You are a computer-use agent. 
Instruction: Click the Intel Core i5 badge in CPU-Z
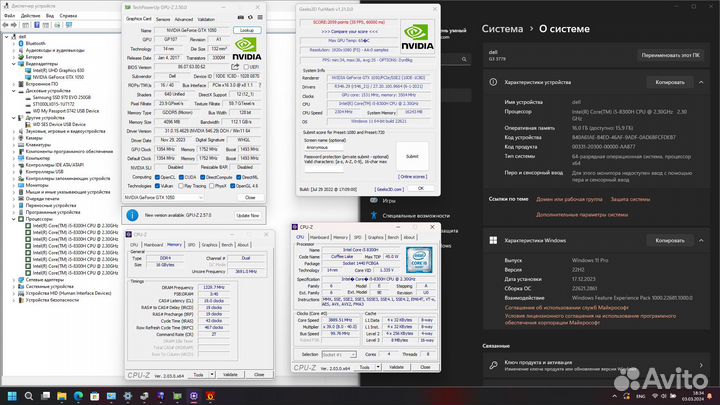click(419, 260)
